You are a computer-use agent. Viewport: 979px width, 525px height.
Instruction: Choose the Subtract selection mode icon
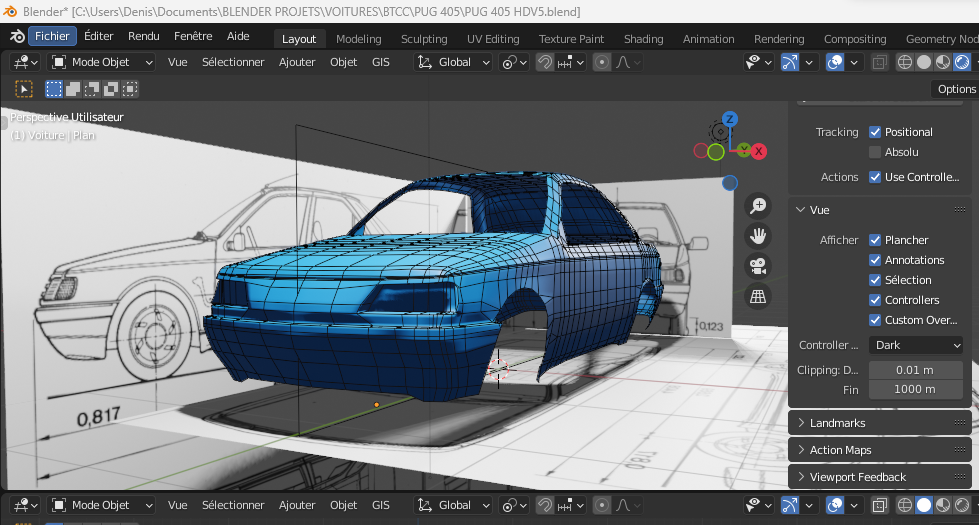[x=92, y=89]
